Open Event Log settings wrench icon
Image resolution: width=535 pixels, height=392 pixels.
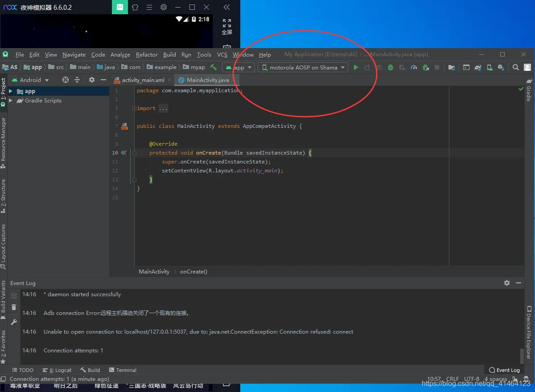(x=14, y=322)
